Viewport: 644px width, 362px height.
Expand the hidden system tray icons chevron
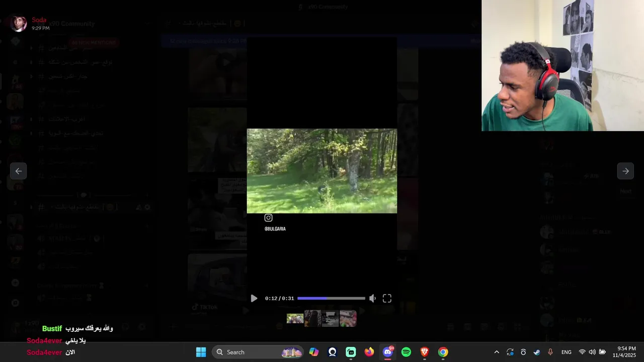tap(497, 352)
